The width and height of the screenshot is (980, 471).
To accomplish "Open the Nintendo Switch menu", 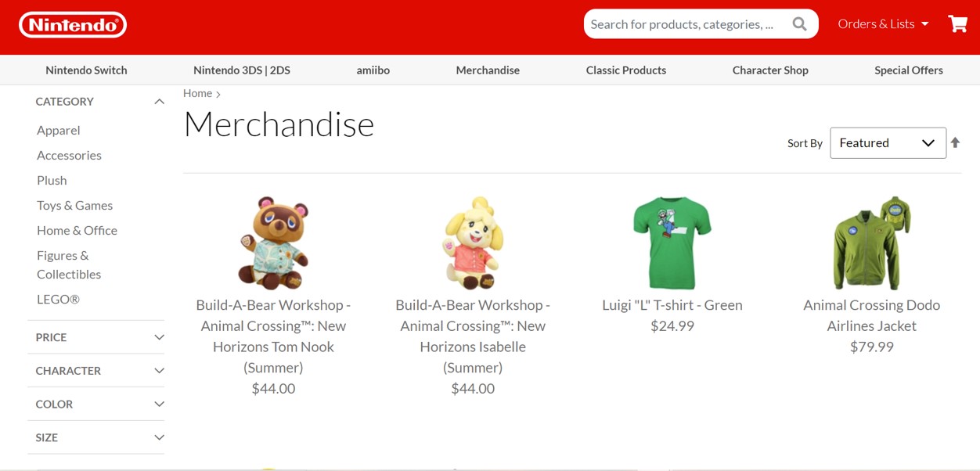I will pos(86,70).
